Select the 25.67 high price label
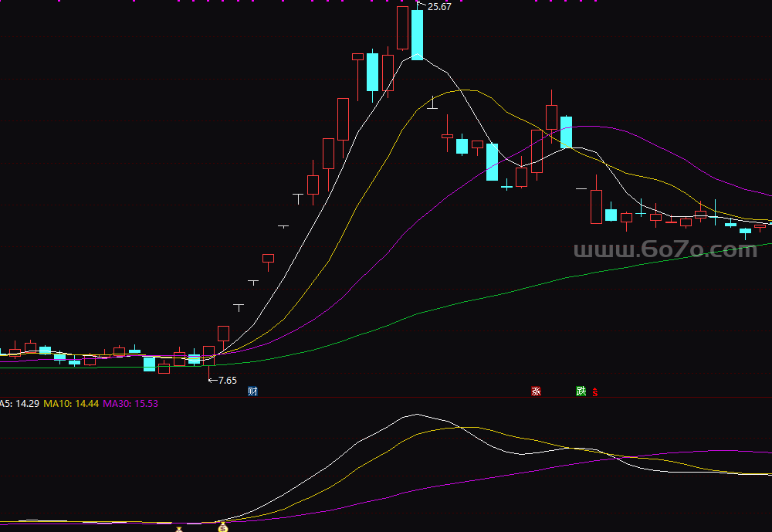Screen dimensions: 772x532 point(438,7)
